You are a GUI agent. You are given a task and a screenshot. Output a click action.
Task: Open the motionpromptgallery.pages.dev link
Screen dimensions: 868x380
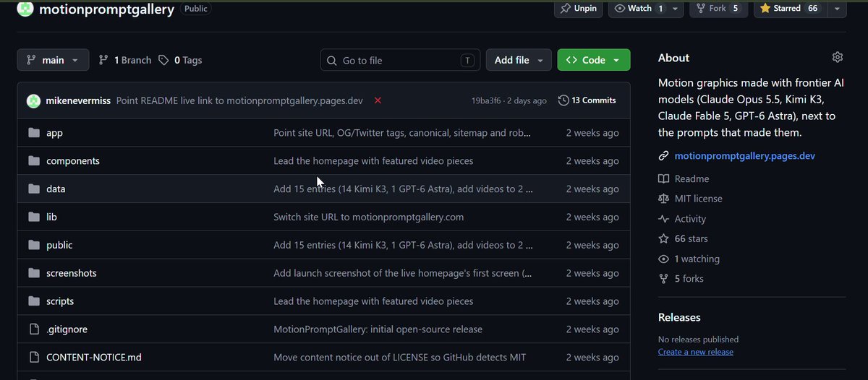pos(745,156)
